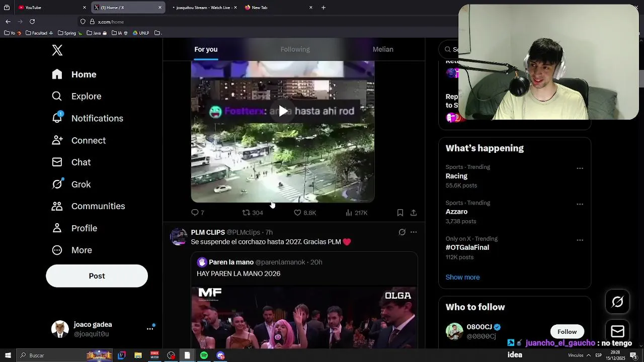Open the floating Messages button
This screenshot has height=362, width=644.
click(617, 331)
